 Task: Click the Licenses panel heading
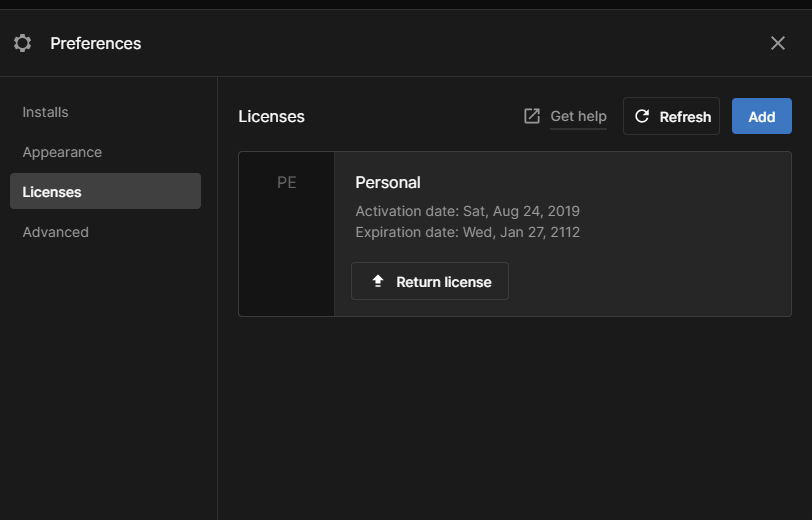(x=271, y=116)
